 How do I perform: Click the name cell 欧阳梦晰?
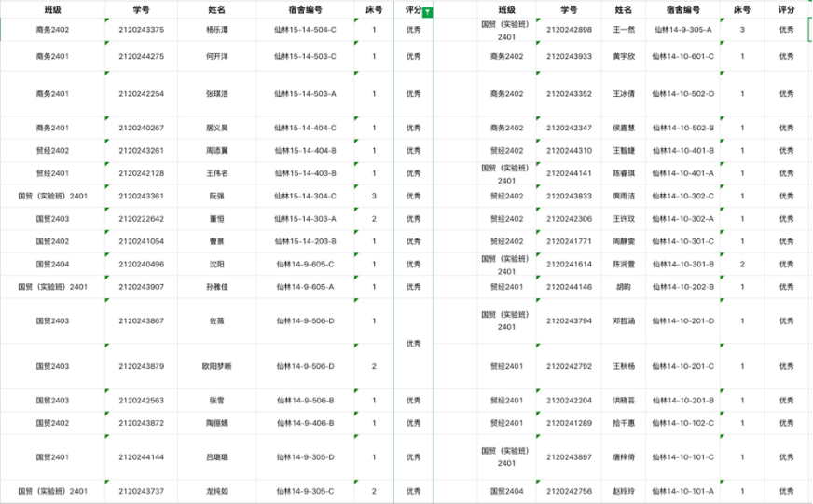[215, 366]
